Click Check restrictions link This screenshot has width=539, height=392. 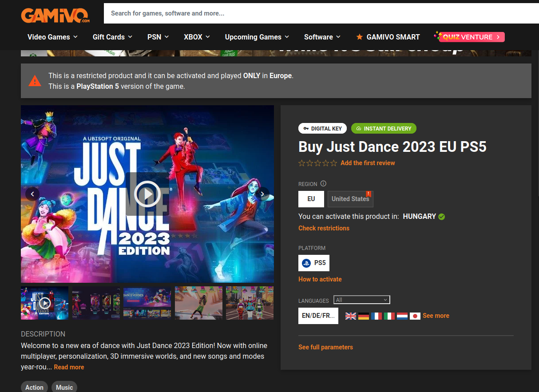coord(324,228)
